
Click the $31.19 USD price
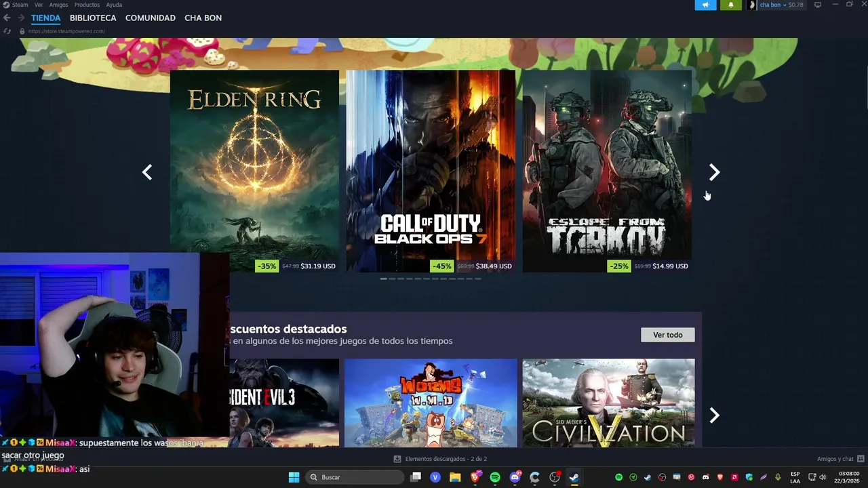click(x=318, y=266)
